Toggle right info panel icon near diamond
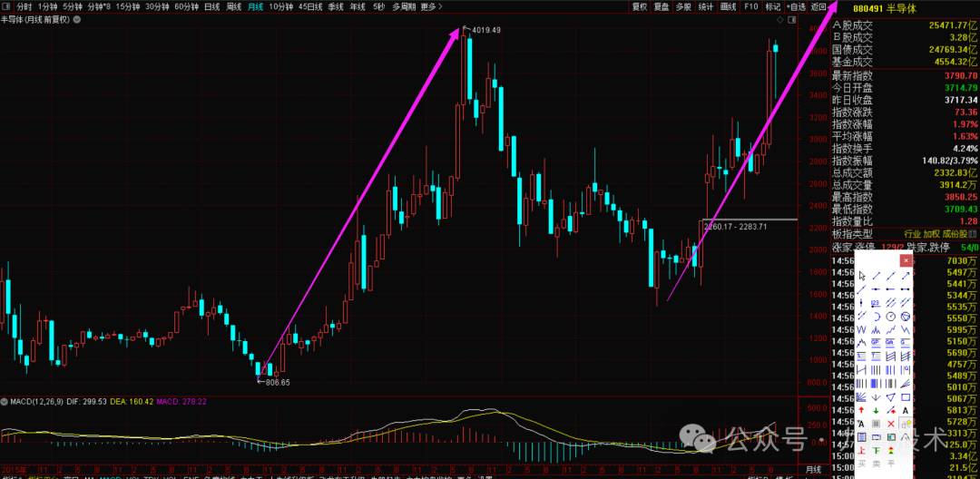 tap(792, 20)
